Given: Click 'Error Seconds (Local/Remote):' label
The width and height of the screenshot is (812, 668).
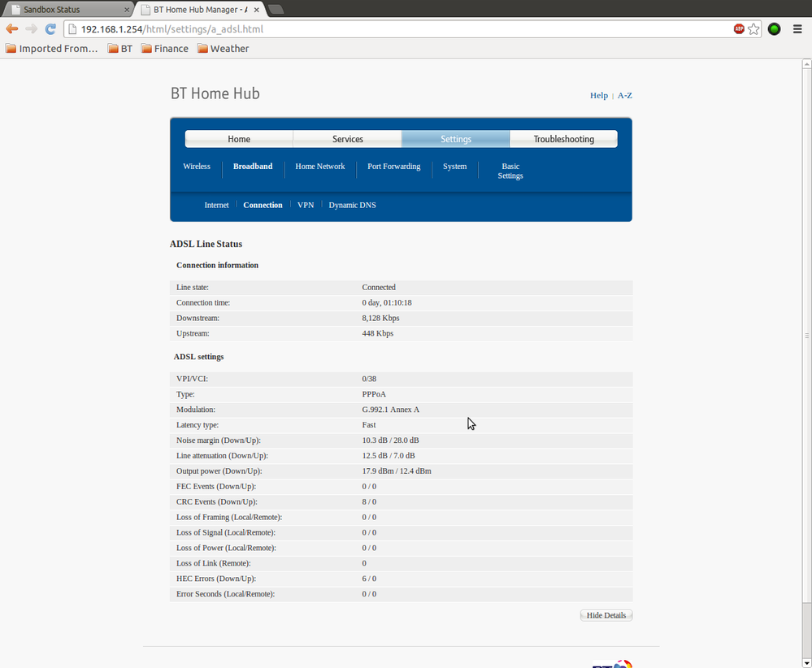Looking at the screenshot, I should 225,594.
